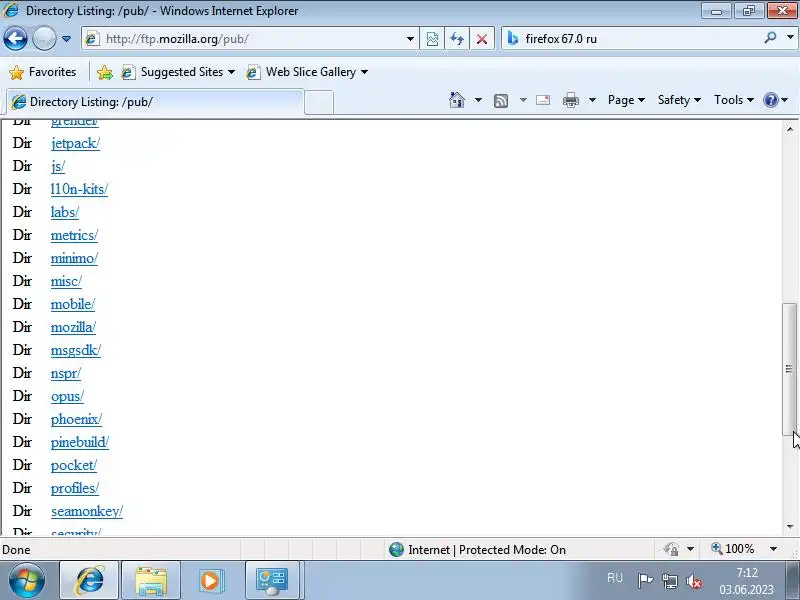Stop loading with the red X icon
The width and height of the screenshot is (800, 600).
tap(482, 39)
